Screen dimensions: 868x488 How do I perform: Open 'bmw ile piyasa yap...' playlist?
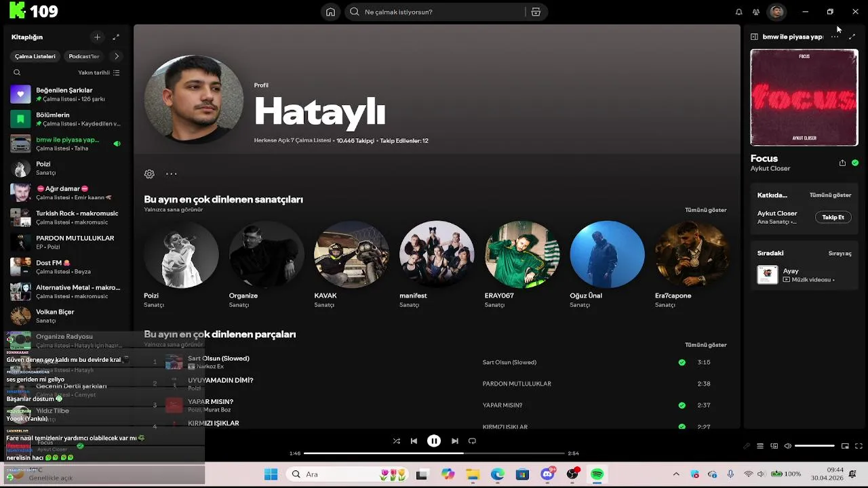pyautogui.click(x=65, y=144)
